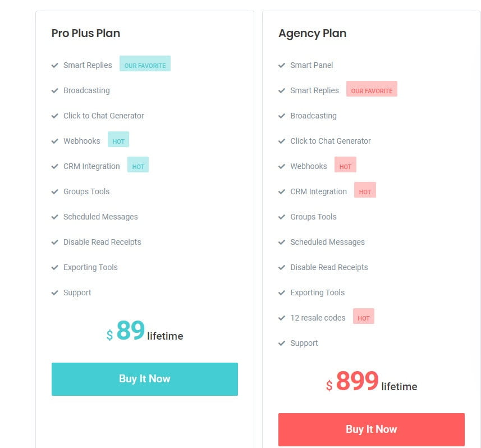Click the red HOT badge next to Webhooks
This screenshot has width=481, height=448.
click(345, 166)
